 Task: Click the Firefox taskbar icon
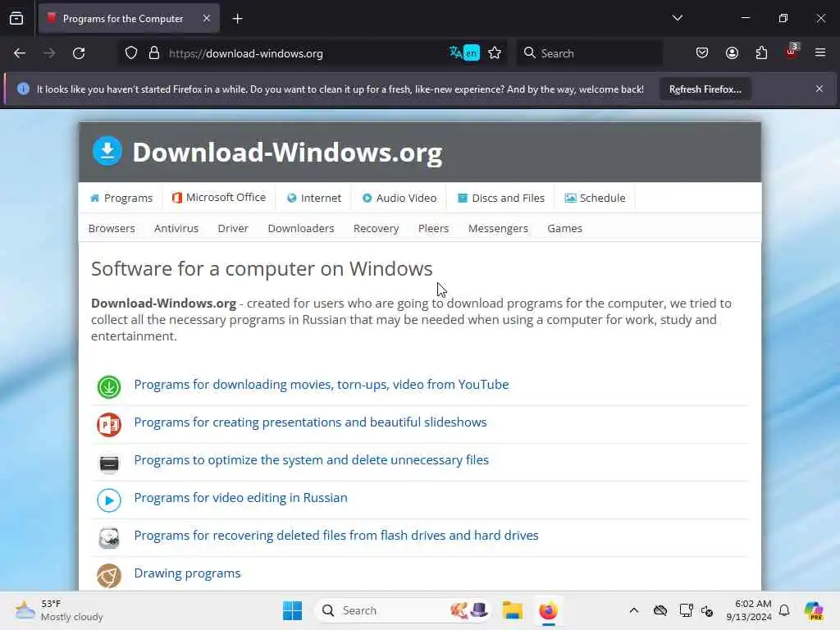tap(548, 610)
